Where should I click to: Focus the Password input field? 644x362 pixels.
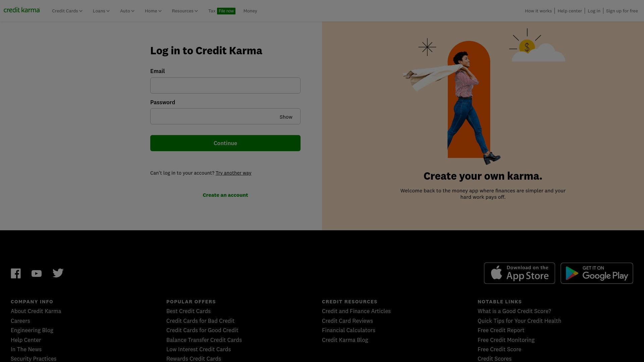[x=213, y=116]
